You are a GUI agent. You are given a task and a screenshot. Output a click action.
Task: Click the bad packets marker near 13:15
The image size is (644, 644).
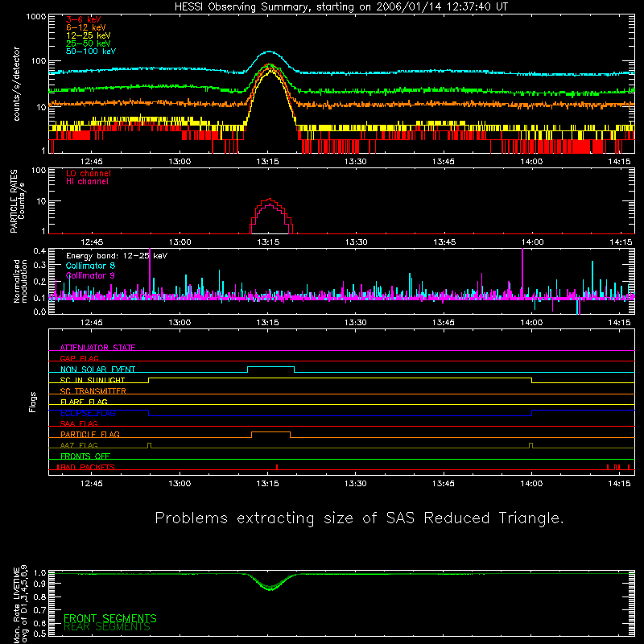pyautogui.click(x=277, y=467)
